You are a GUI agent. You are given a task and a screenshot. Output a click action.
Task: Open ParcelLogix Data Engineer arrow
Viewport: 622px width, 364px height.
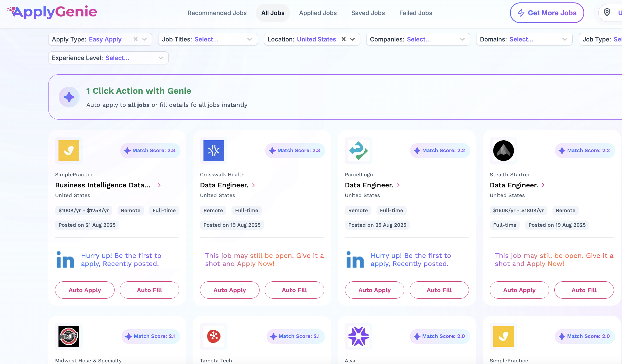[x=399, y=185]
